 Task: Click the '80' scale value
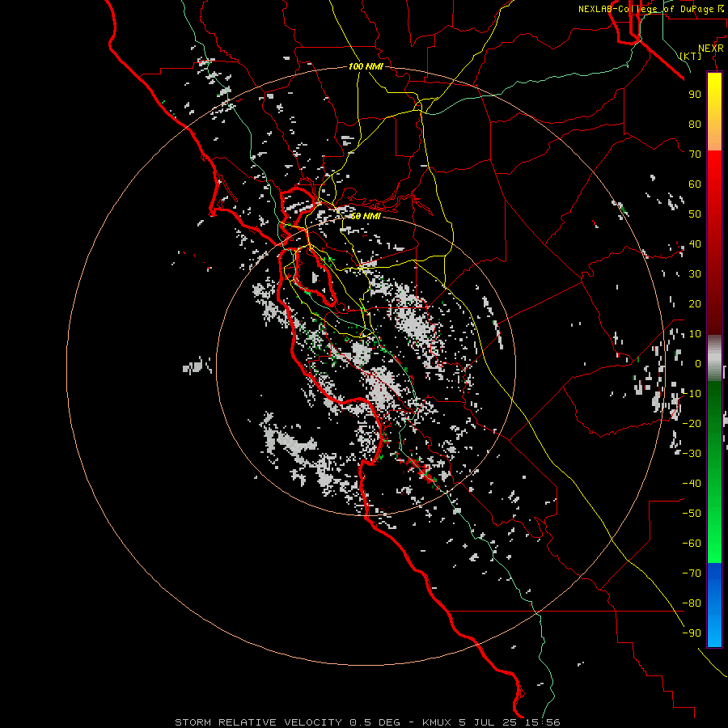point(695,125)
